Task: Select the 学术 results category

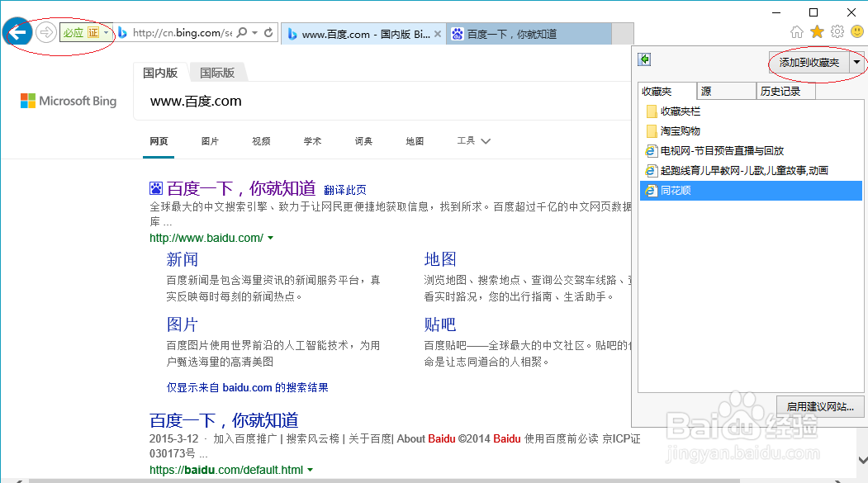Action: point(312,141)
